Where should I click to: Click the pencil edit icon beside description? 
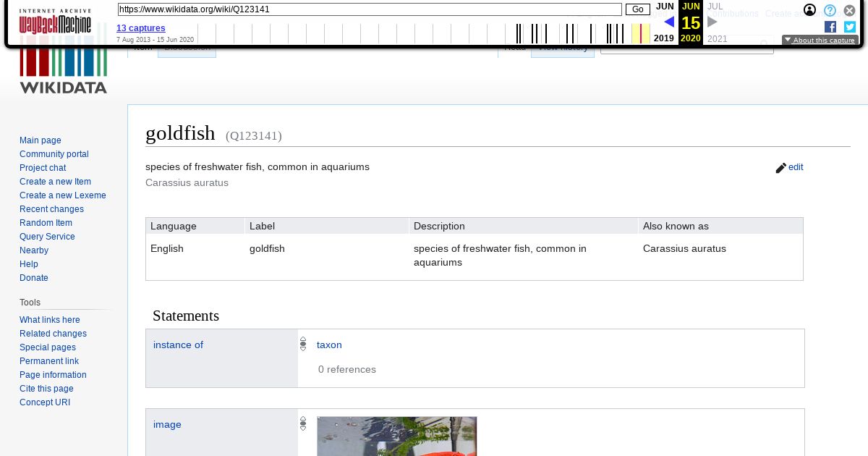pyautogui.click(x=780, y=168)
